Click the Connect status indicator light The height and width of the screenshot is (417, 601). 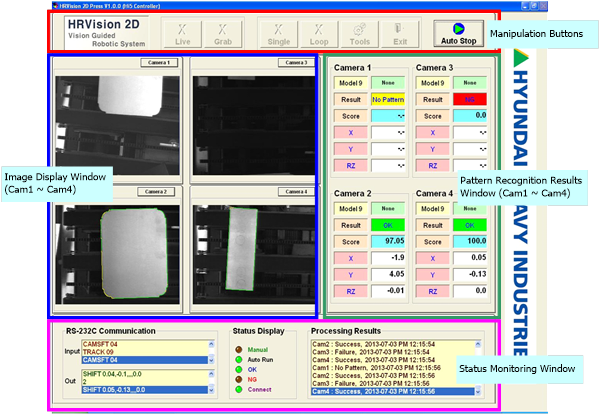point(239,389)
